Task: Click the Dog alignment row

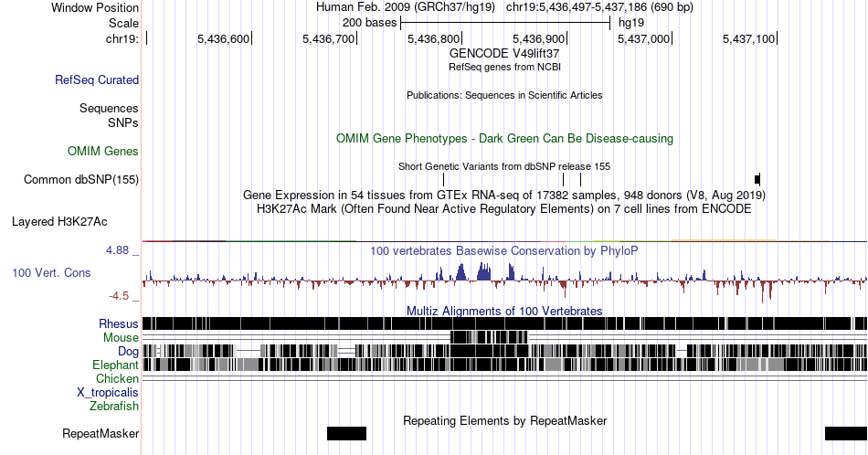Action: 504,351
